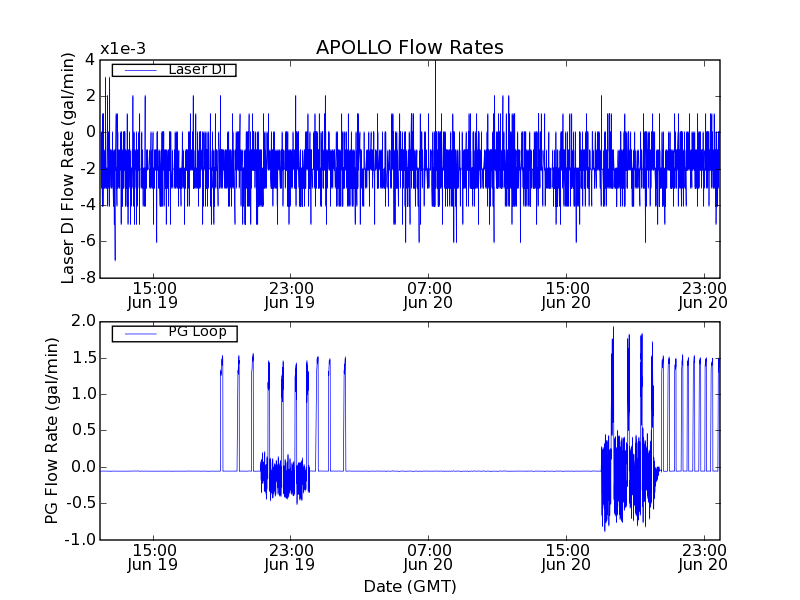Click the 07:00 Jun 20 tick on bottom plot
Viewport: 800px width, 600px height.
click(428, 557)
